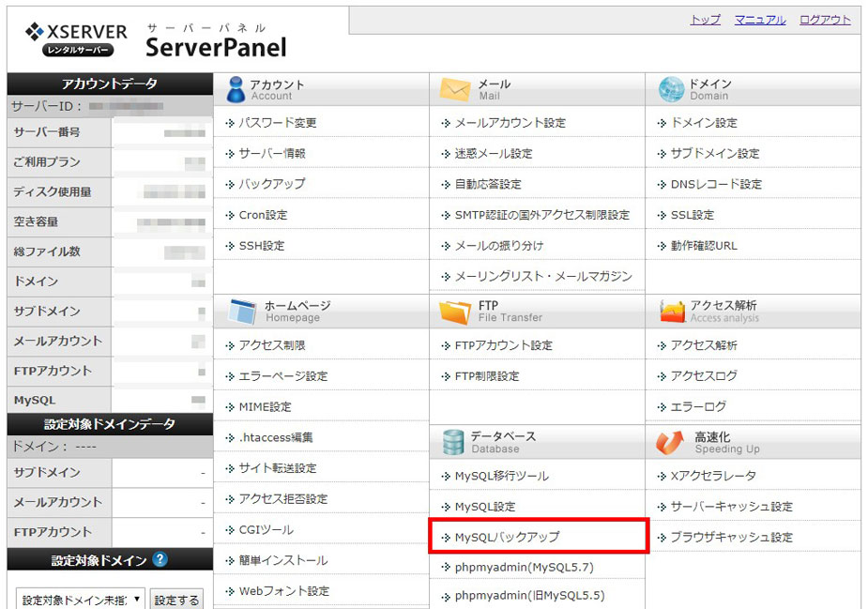Click the help question mark icon
This screenshot has height=609, width=868.
[x=160, y=559]
